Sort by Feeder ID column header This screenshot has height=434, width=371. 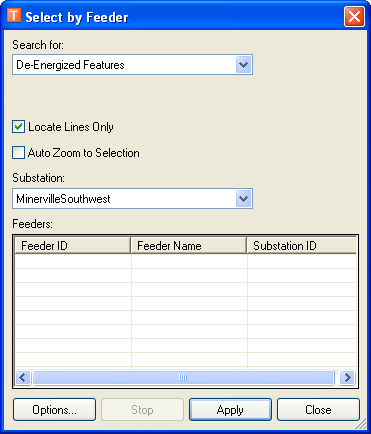tap(72, 246)
